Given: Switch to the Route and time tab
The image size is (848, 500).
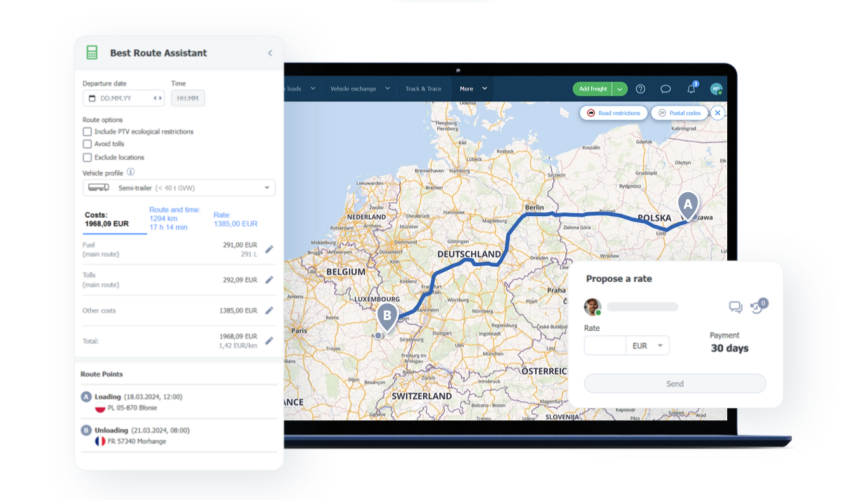Looking at the screenshot, I should [173, 218].
